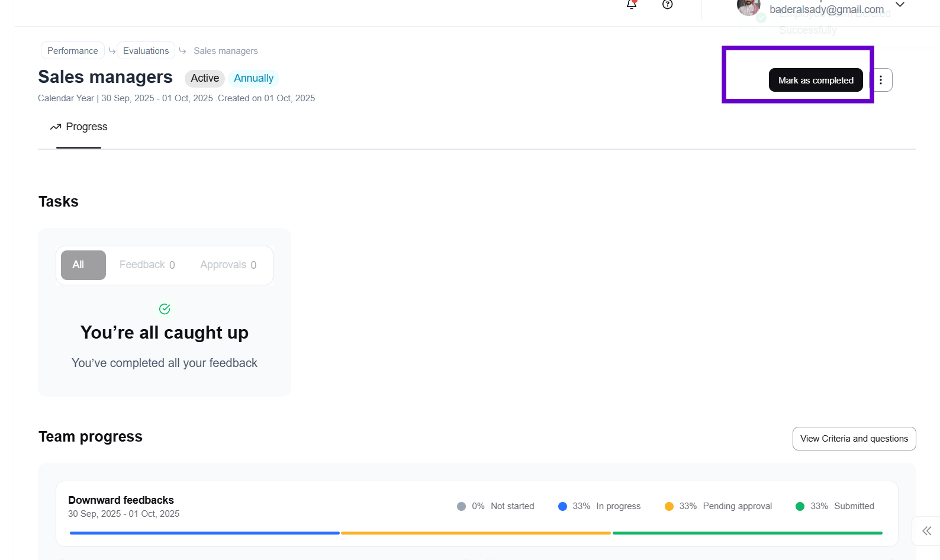Click the green Submitted legend dot
The height and width of the screenshot is (560, 940).
[800, 506]
